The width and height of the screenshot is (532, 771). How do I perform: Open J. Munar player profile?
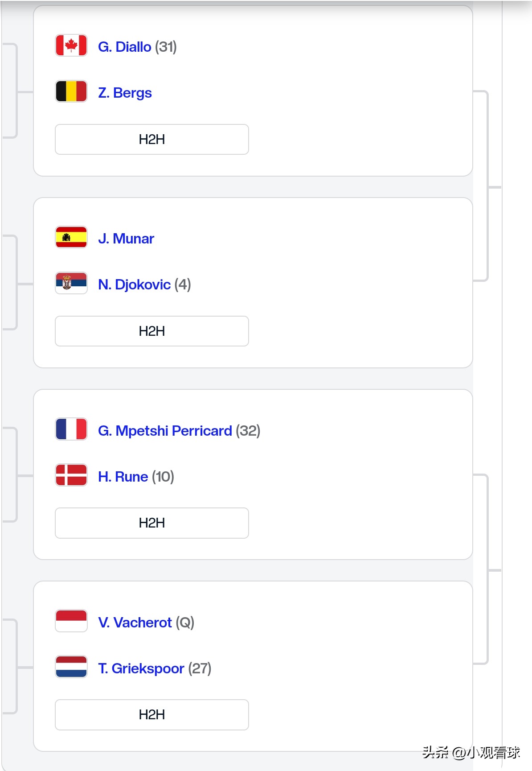126,239
